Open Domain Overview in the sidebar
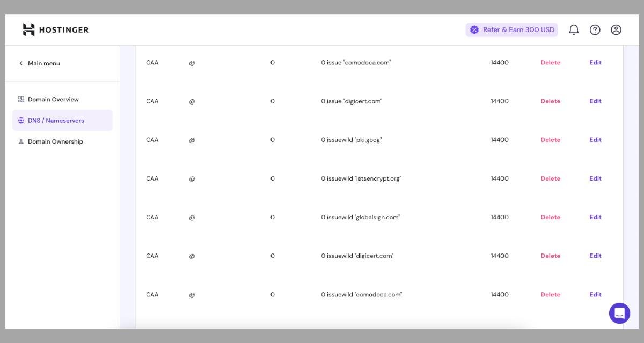The width and height of the screenshot is (644, 343). tap(53, 99)
